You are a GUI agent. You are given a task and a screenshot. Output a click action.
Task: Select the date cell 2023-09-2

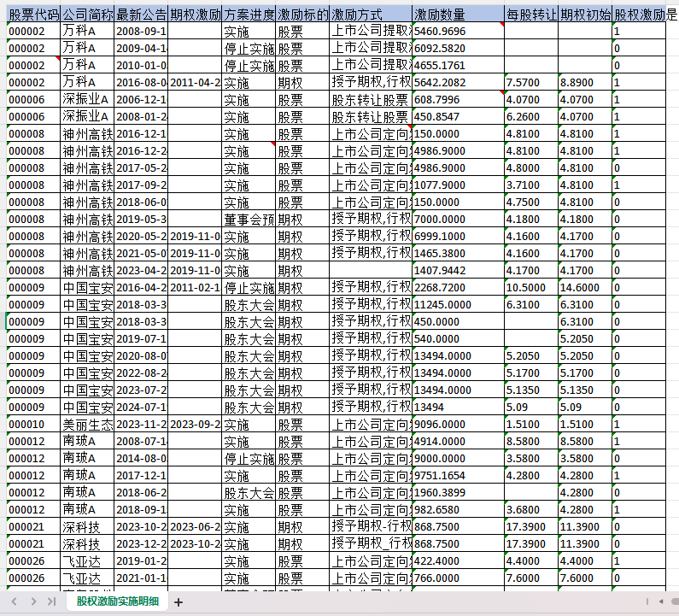pyautogui.click(x=195, y=424)
